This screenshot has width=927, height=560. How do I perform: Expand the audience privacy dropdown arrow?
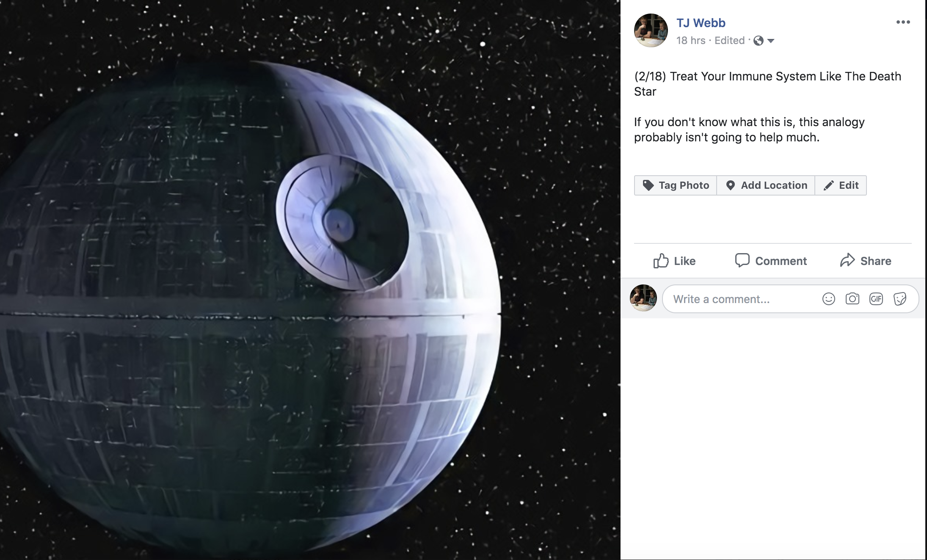coord(771,41)
